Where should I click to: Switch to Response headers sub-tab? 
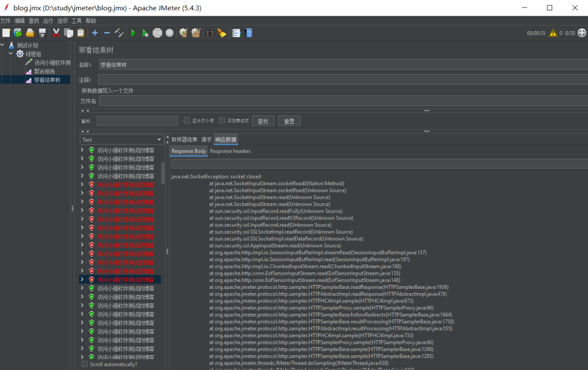click(x=230, y=151)
